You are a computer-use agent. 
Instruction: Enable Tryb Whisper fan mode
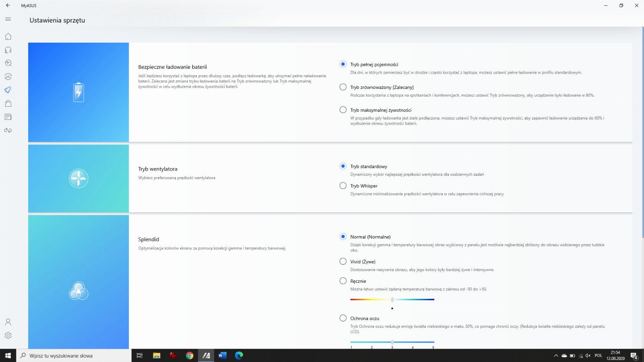pos(343,186)
